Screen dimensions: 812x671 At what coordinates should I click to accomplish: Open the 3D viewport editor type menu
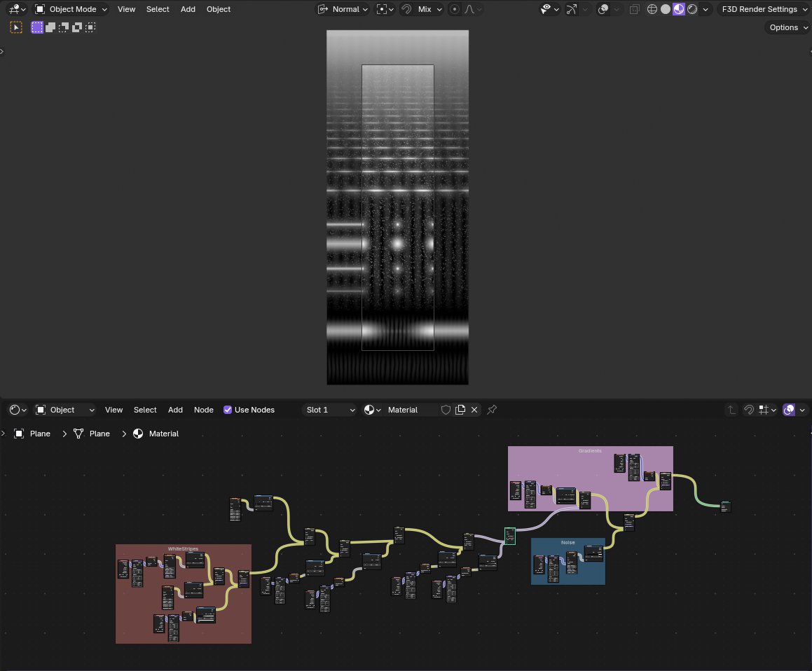tap(17, 9)
